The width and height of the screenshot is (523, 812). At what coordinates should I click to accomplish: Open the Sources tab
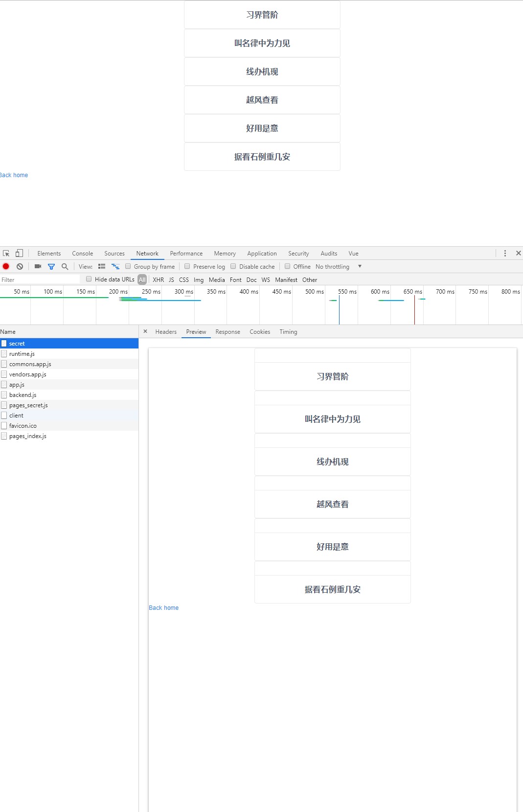[114, 254]
